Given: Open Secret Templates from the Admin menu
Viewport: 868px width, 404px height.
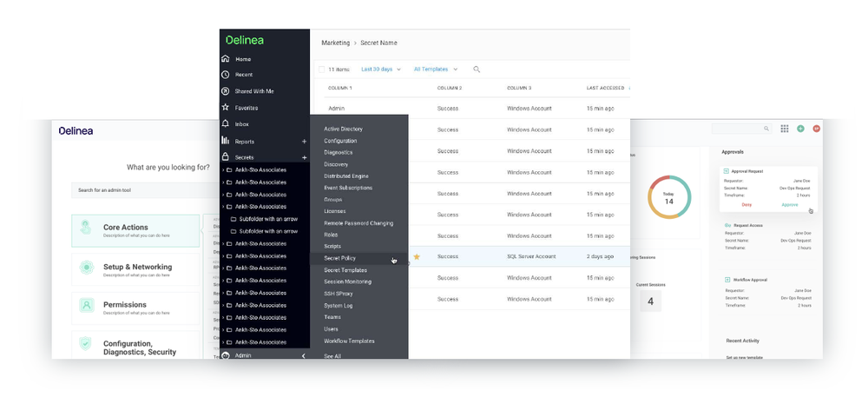Looking at the screenshot, I should [345, 270].
